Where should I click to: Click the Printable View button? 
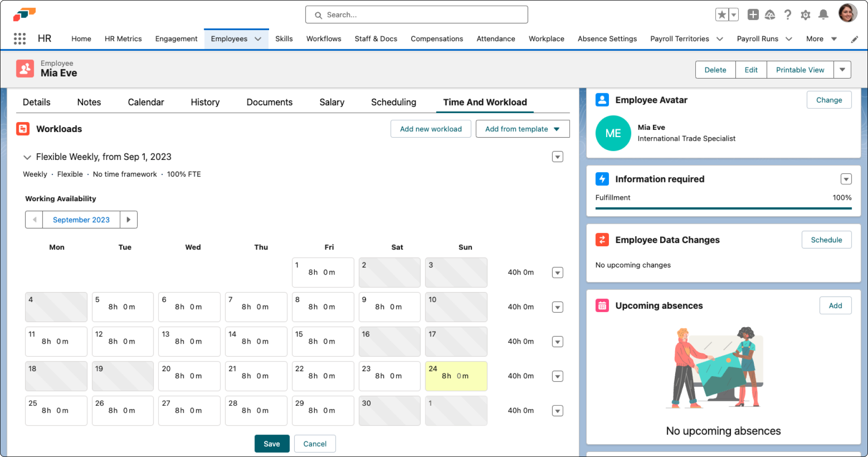pyautogui.click(x=800, y=69)
